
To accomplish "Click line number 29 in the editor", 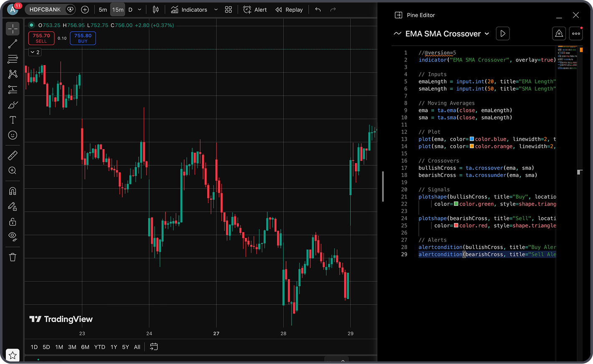I will pos(404,254).
